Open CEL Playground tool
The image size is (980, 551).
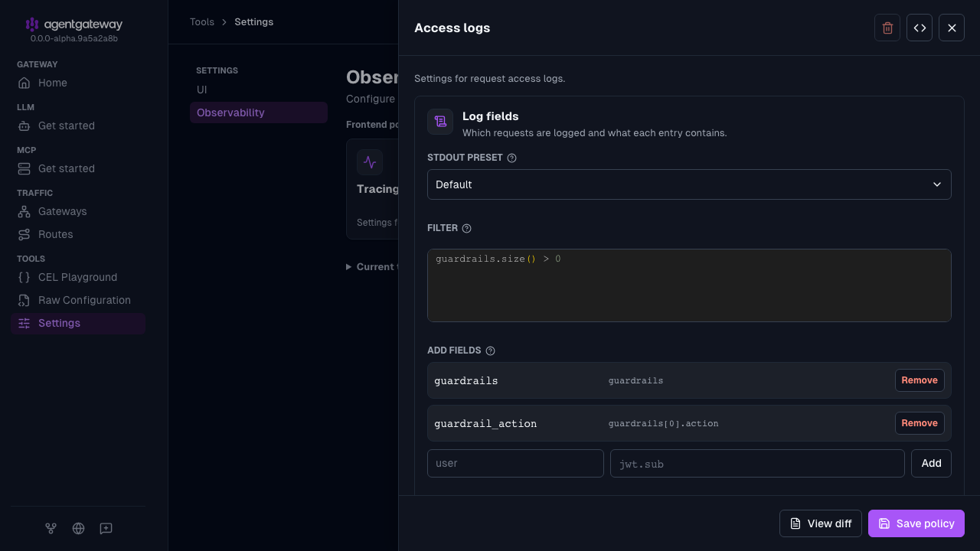click(78, 277)
